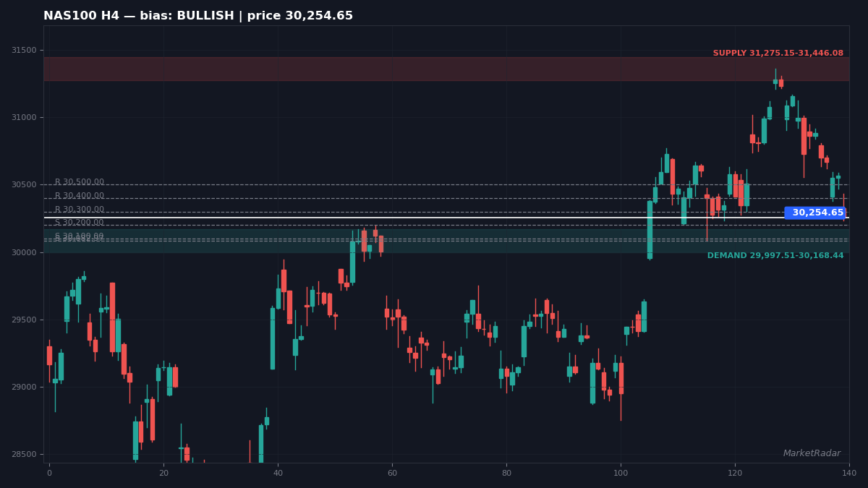Screen dimensions: 868x488
Task: Click the 30500 price axis tick
Action: (24, 185)
